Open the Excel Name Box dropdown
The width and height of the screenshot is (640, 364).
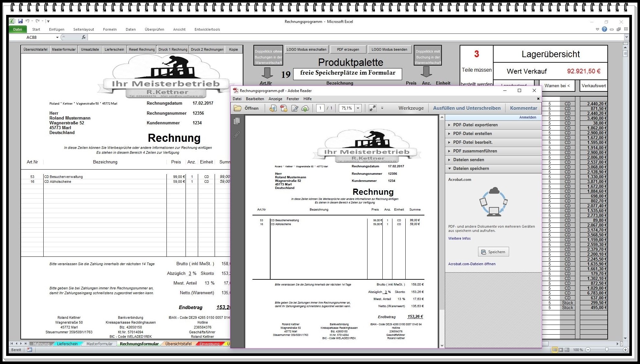coord(57,37)
